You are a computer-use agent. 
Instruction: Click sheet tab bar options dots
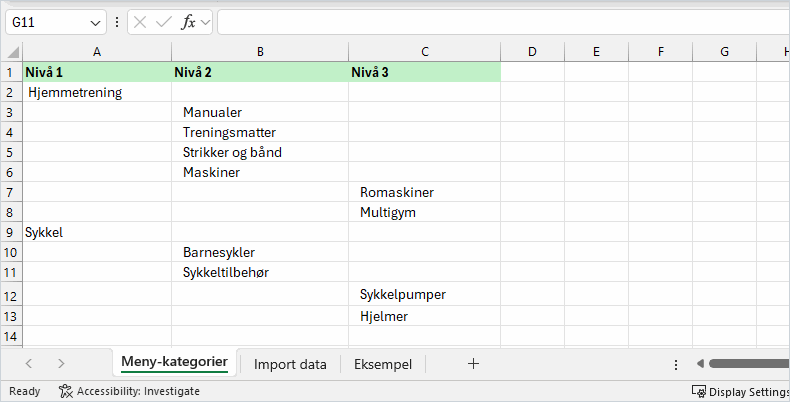pos(676,364)
